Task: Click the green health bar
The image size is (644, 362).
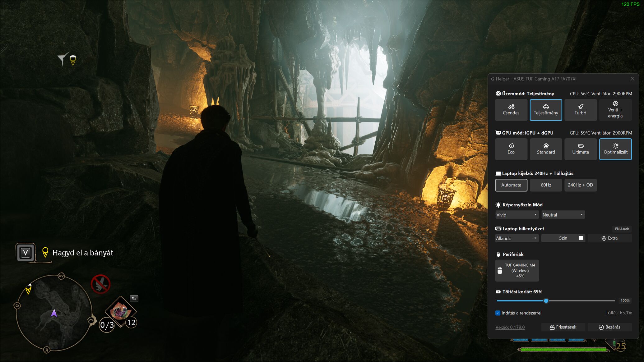Action: (563, 350)
